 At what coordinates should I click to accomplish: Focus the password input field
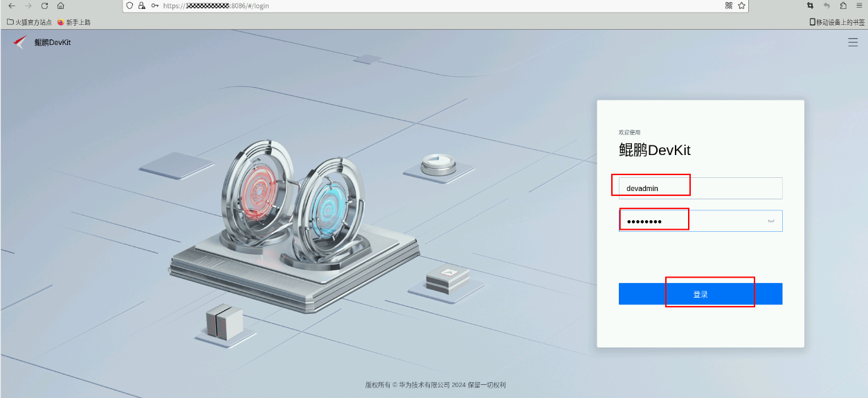tap(700, 221)
